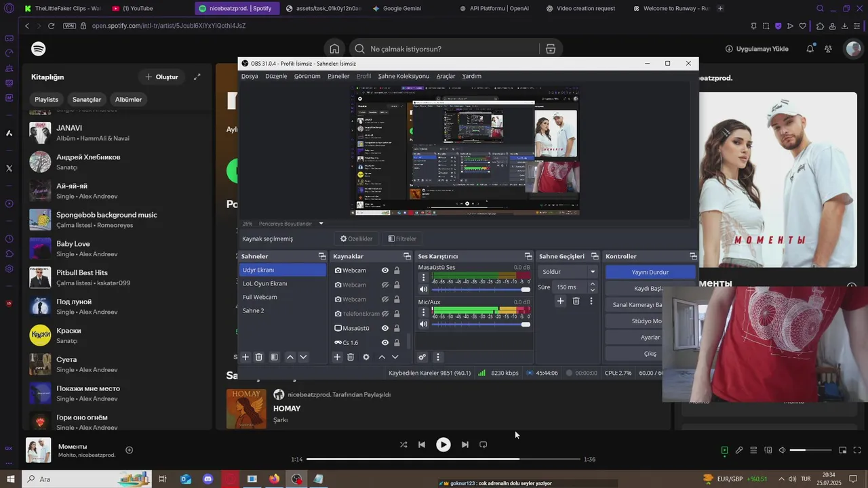Click Yayını Durdur button
The width and height of the screenshot is (868, 488).
(x=650, y=272)
